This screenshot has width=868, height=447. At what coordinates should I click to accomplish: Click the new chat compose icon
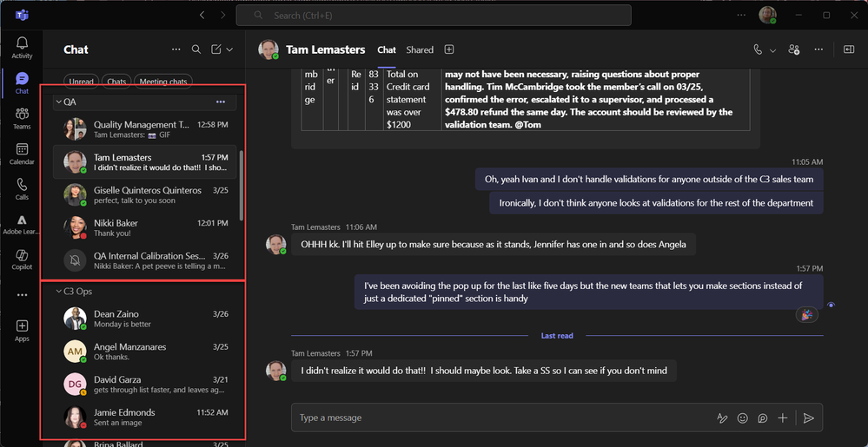[215, 50]
